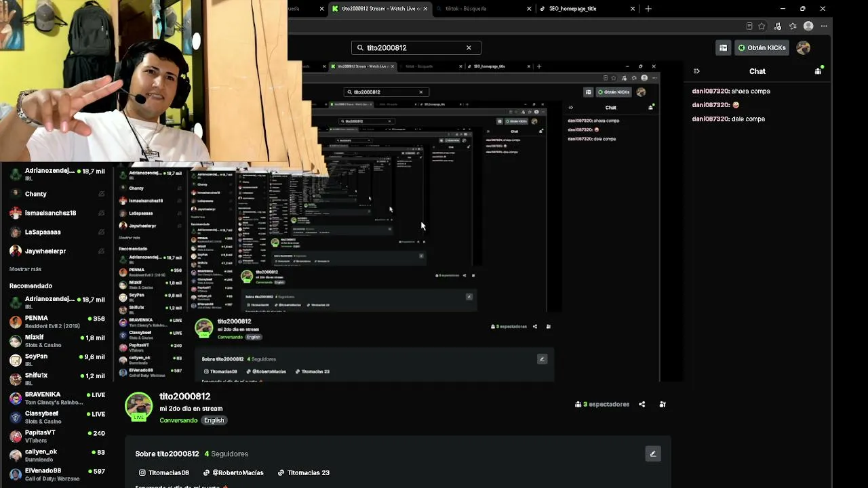Screen dimensions: 868x488
Task: Open the Kick user avatar menu
Action: click(804, 47)
